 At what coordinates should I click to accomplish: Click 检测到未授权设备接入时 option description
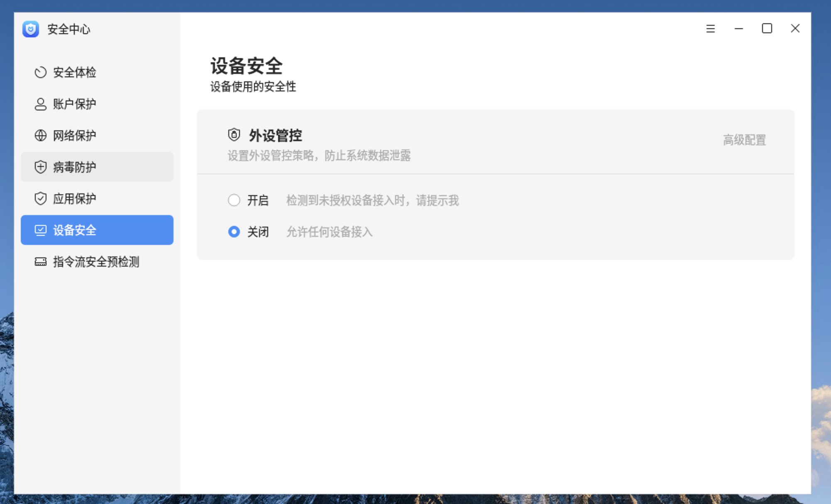tap(372, 201)
